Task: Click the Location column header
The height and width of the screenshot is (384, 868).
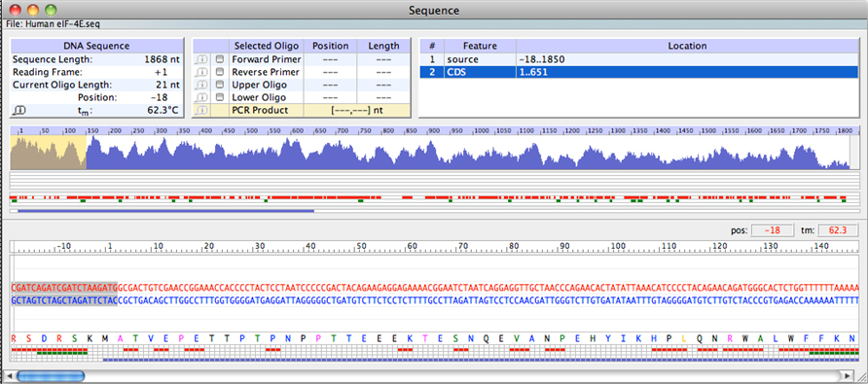Action: coord(688,46)
